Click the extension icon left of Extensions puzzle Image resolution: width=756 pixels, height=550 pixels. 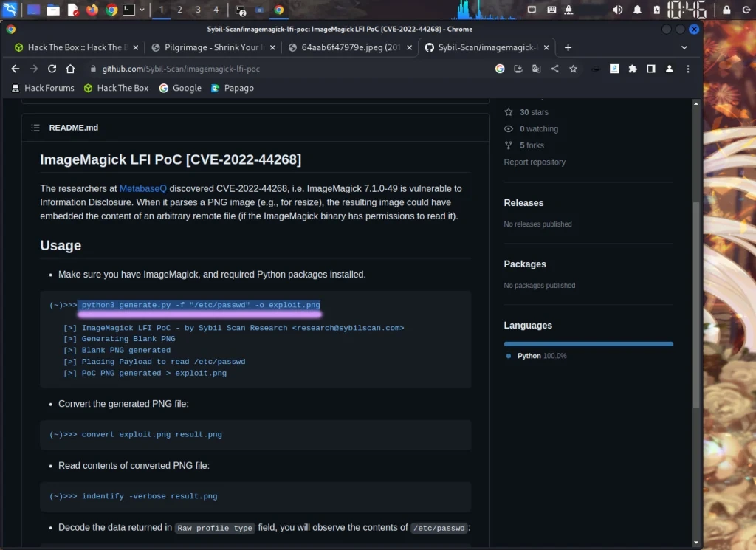pos(614,69)
